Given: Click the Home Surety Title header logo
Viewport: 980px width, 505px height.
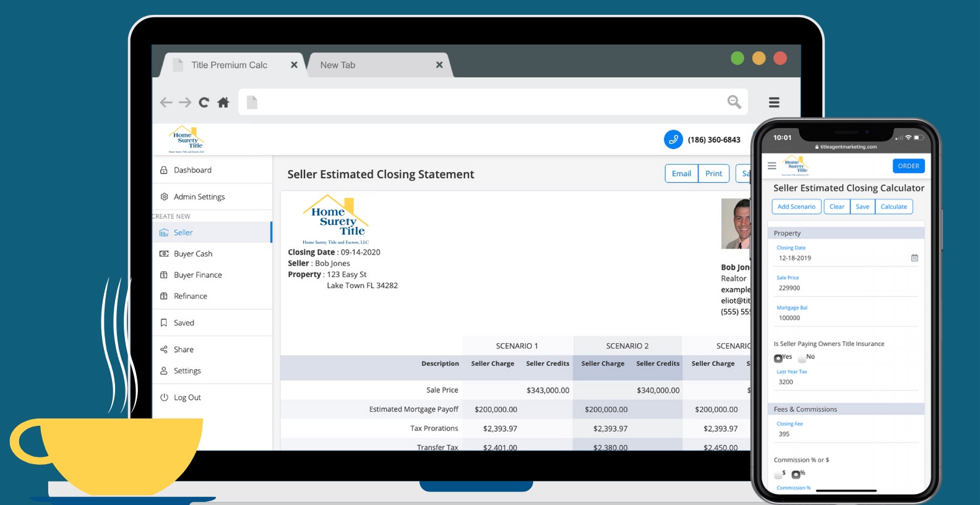Looking at the screenshot, I should pos(186,140).
